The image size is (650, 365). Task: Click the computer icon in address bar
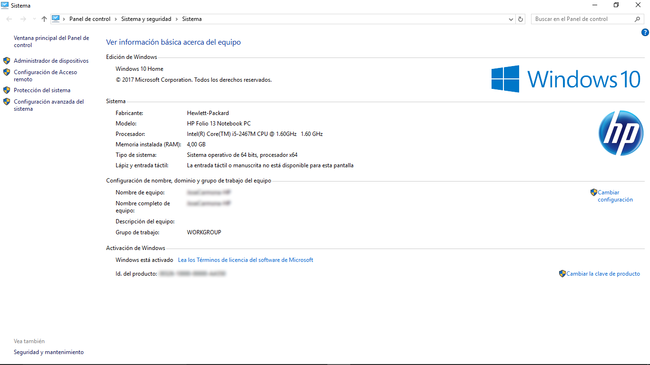click(x=56, y=19)
